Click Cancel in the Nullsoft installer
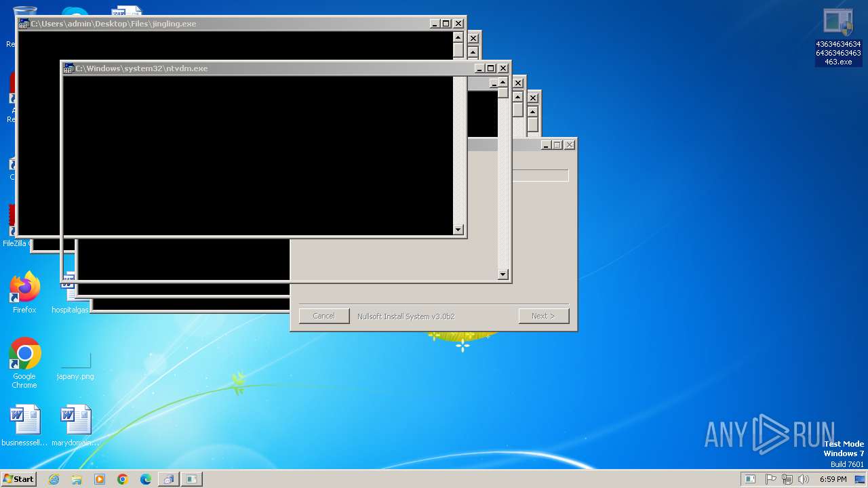 coord(323,316)
